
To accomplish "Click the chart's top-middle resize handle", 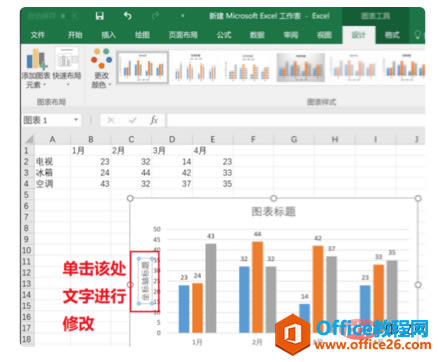I will tap(274, 198).
